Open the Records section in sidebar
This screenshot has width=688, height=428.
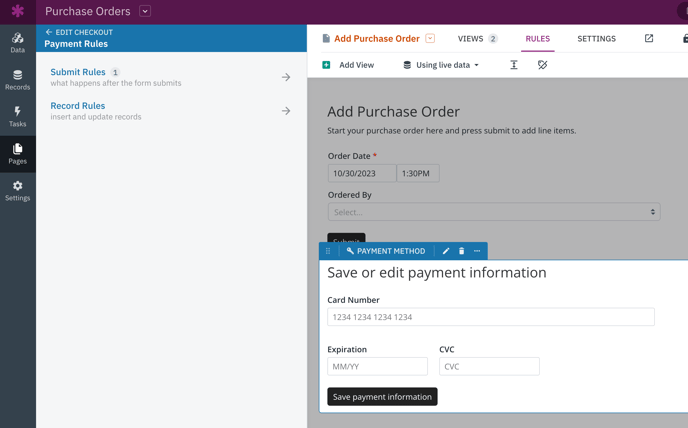click(x=18, y=80)
